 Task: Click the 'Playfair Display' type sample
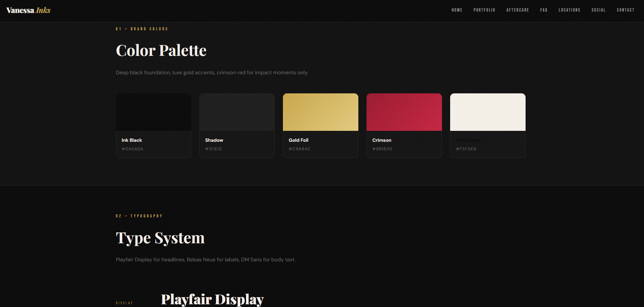point(212,299)
